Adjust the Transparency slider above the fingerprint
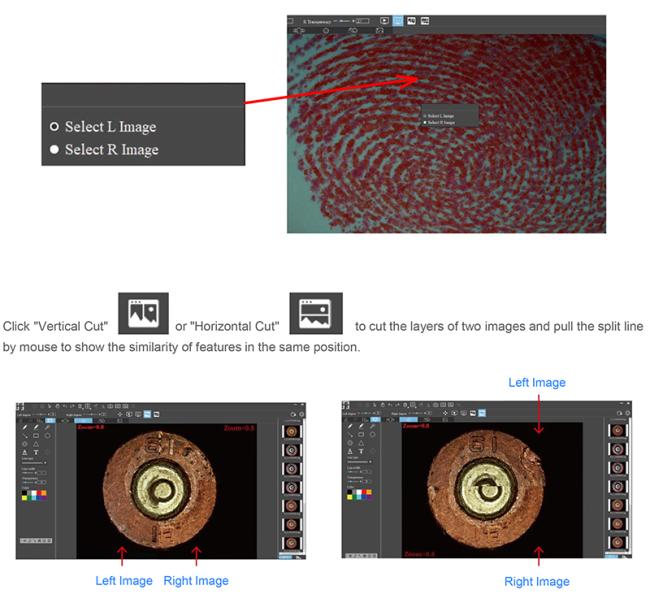 pos(343,20)
